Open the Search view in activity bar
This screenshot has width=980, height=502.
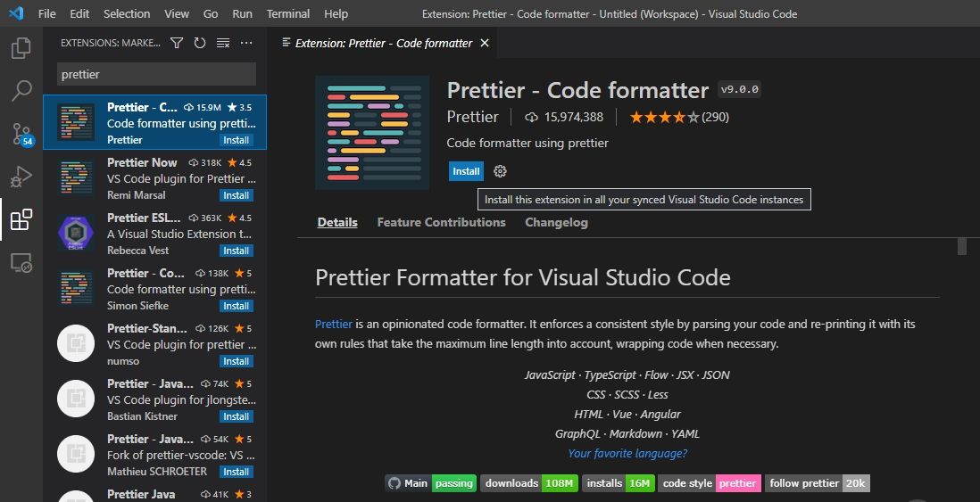(21, 91)
